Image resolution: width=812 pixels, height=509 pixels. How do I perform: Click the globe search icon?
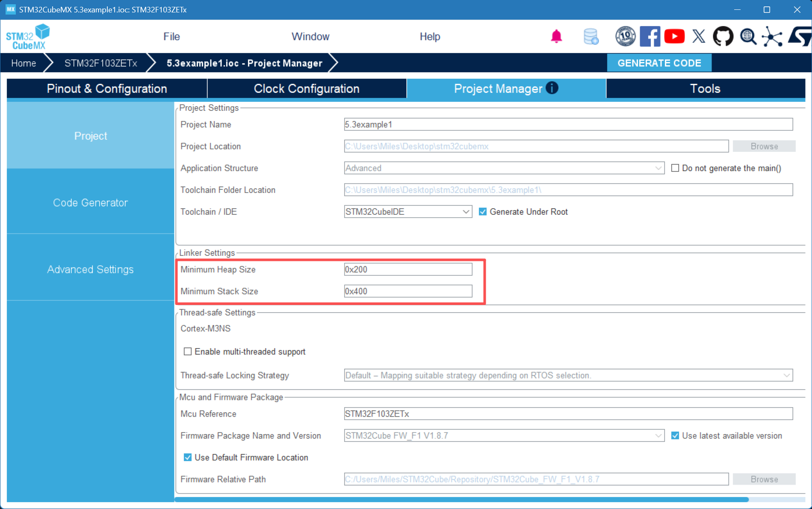pos(748,36)
